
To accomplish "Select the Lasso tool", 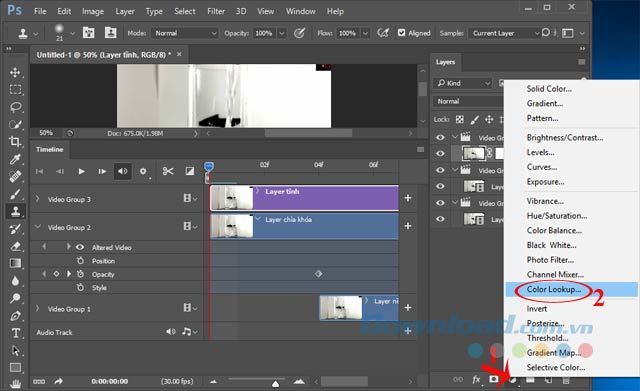I will pyautogui.click(x=16, y=107).
